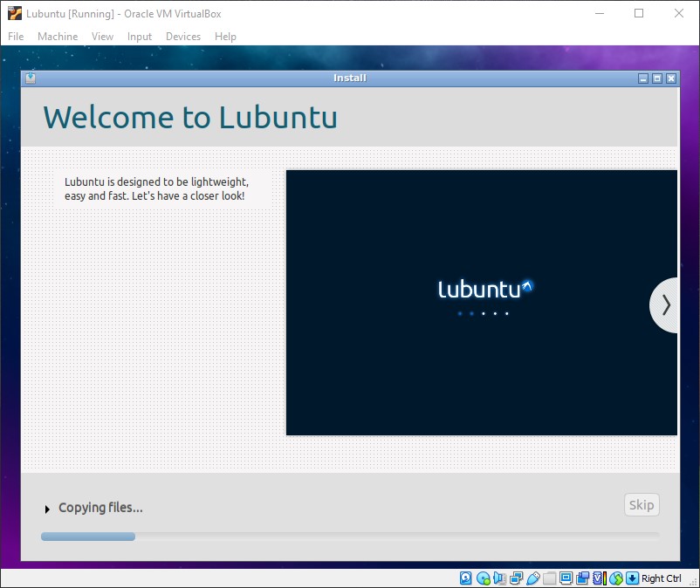Open the Devices menu
This screenshot has height=588, width=700.
click(183, 37)
